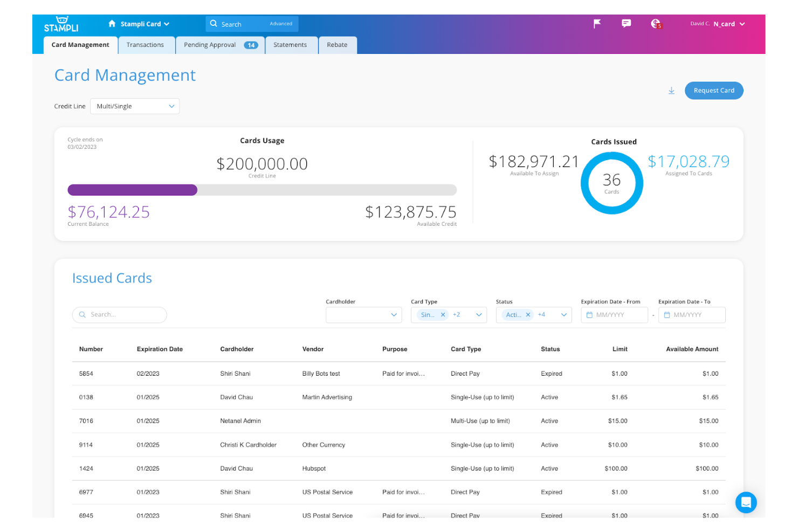Click the flag icon in header
Screen dimensions: 798x532
597,24
